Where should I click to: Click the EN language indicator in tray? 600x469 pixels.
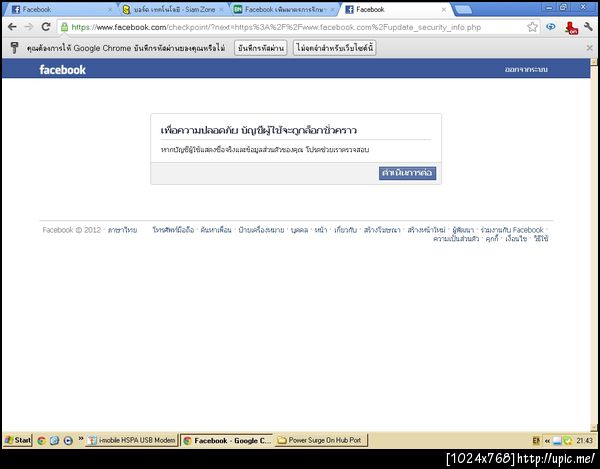click(x=536, y=441)
